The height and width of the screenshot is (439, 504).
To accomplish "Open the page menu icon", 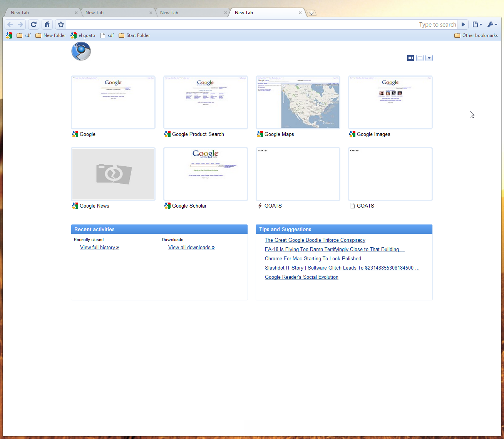I will click(x=477, y=24).
